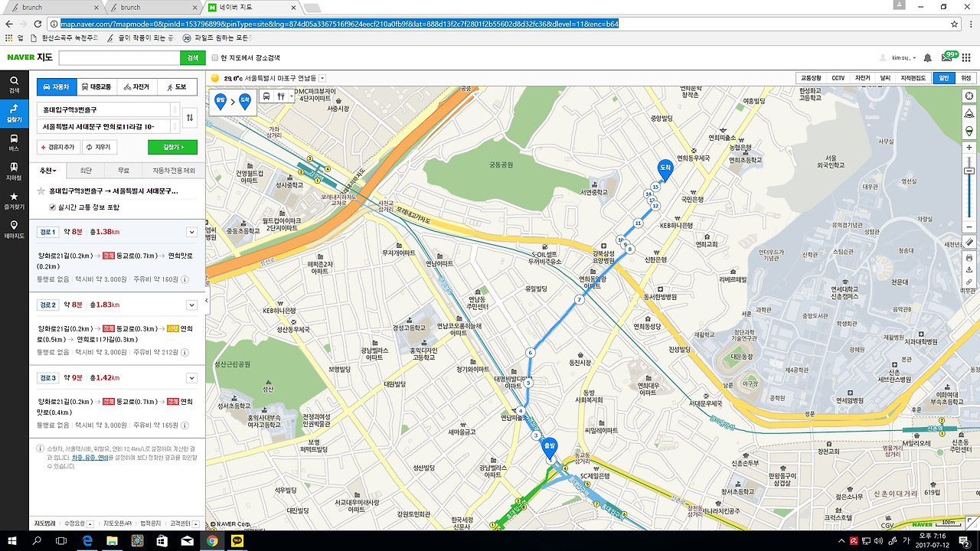Open File Explorer from the taskbar
This screenshot has height=551, width=980.
pos(112,541)
